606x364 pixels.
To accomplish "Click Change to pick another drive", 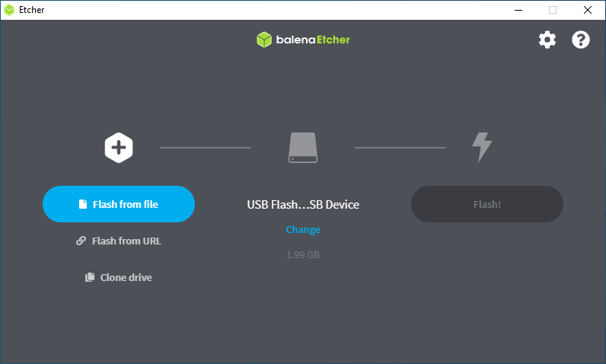I will [x=303, y=229].
